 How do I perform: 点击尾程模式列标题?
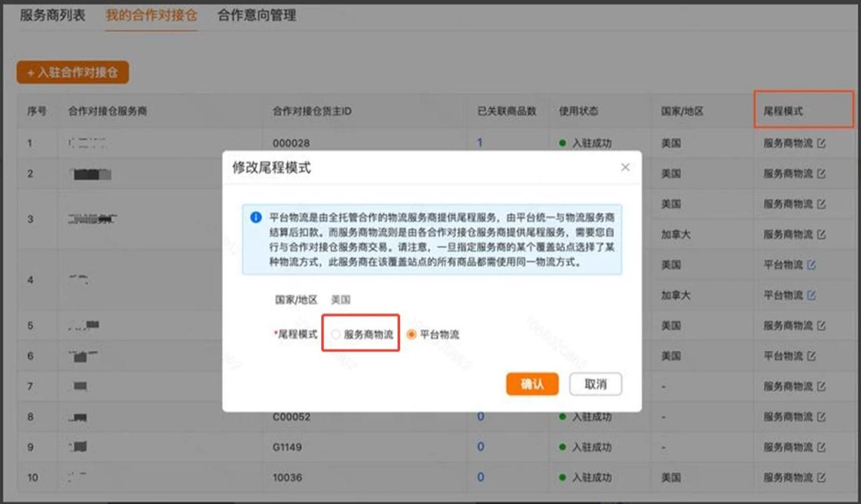783,111
